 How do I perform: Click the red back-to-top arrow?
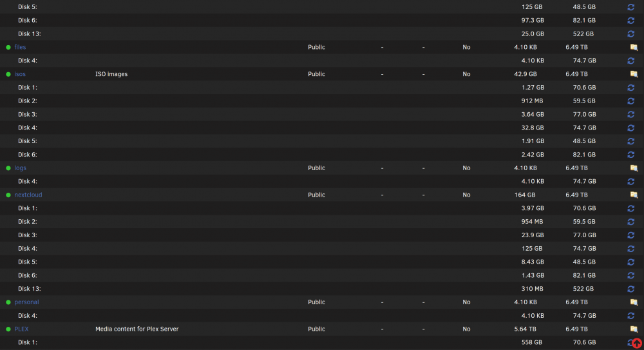(x=637, y=343)
